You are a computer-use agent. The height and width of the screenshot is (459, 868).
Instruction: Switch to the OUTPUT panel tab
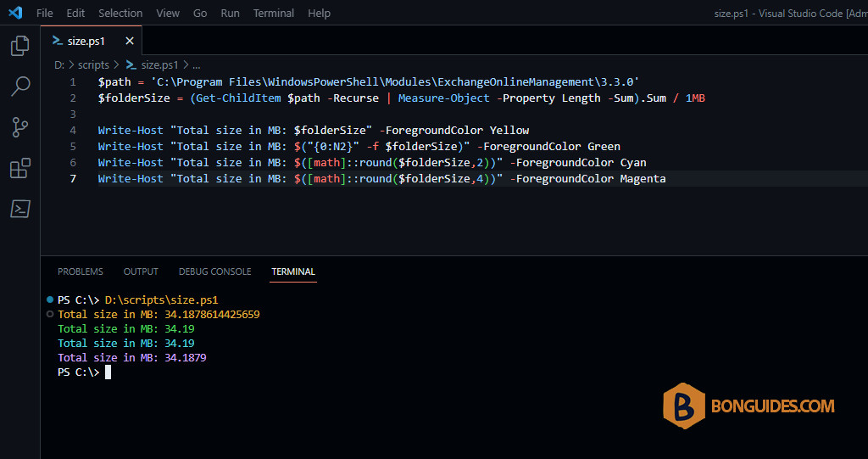click(141, 271)
